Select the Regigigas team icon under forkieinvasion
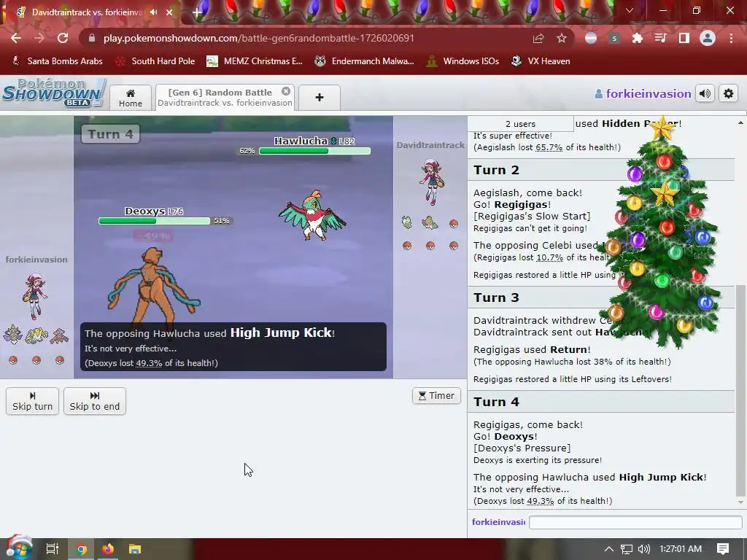Image resolution: width=747 pixels, height=560 pixels. point(36,335)
